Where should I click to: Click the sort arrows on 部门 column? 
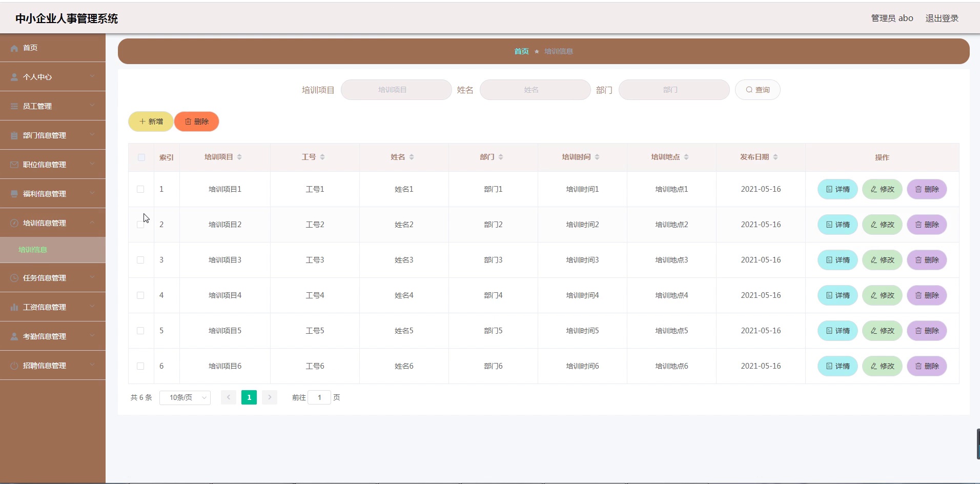pos(501,157)
